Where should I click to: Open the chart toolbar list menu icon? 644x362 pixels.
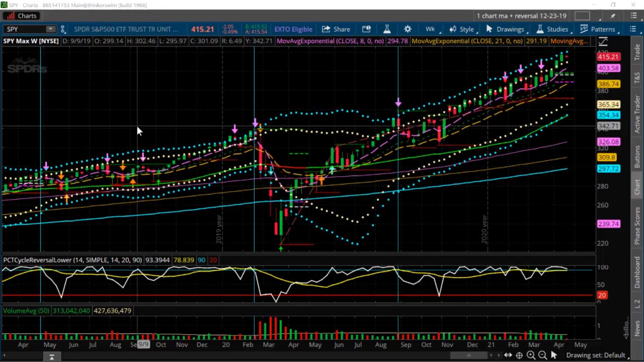click(x=633, y=29)
